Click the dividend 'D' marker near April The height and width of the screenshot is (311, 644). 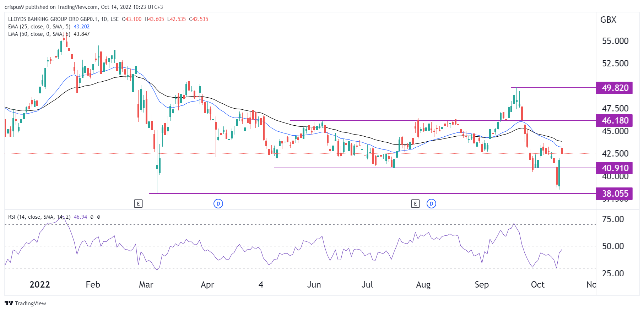(x=218, y=203)
